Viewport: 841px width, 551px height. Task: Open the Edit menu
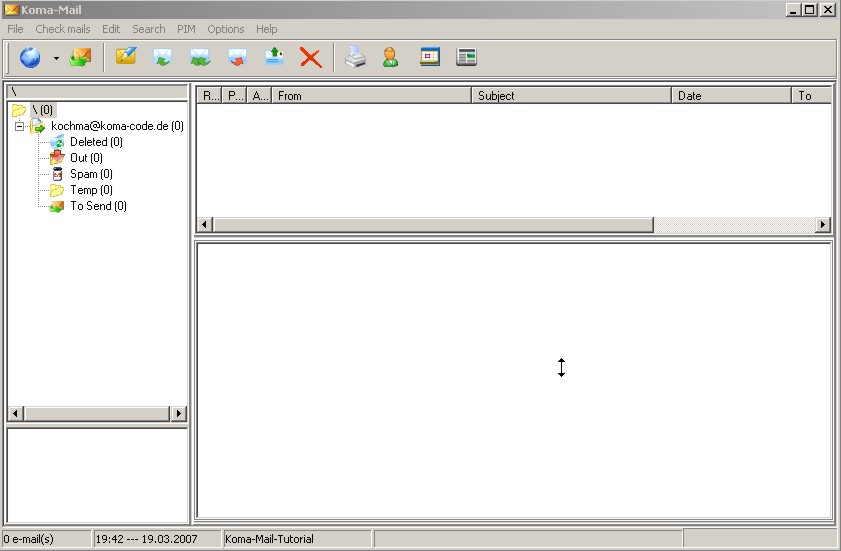point(111,29)
